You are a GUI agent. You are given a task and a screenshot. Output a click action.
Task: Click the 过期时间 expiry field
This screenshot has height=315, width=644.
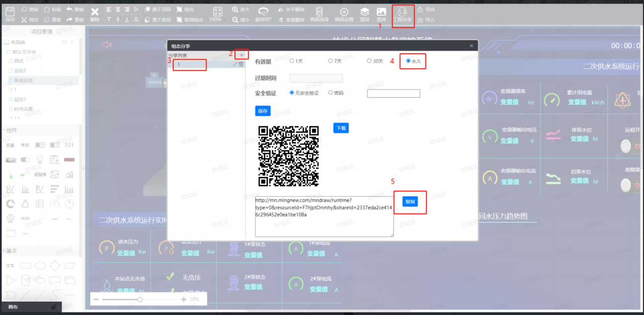(316, 78)
